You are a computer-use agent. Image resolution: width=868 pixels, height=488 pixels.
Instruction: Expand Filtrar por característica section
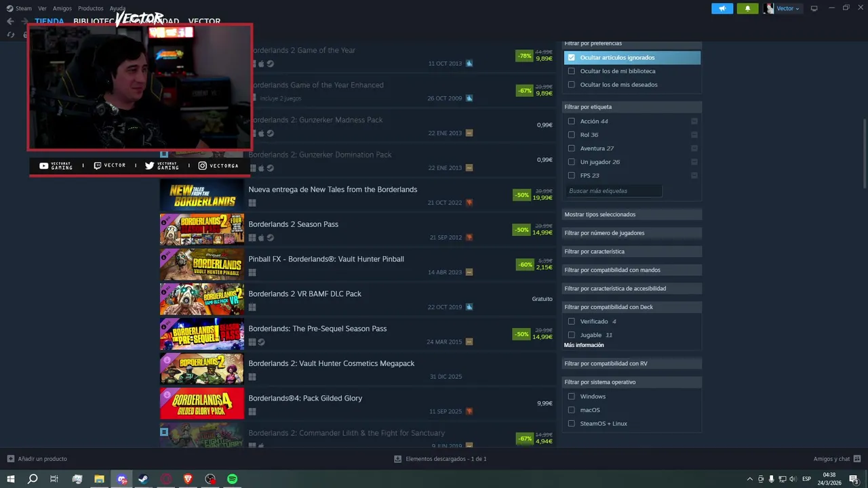(632, 251)
